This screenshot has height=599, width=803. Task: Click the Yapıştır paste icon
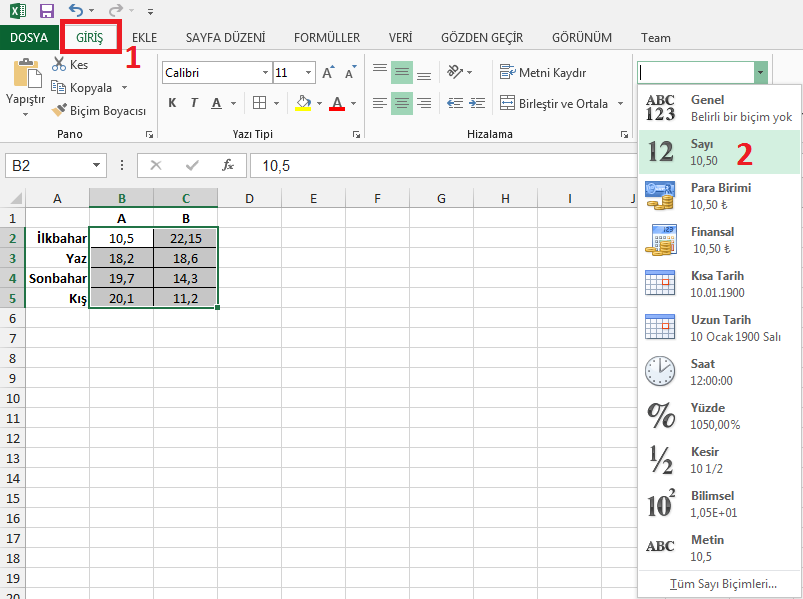(25, 76)
